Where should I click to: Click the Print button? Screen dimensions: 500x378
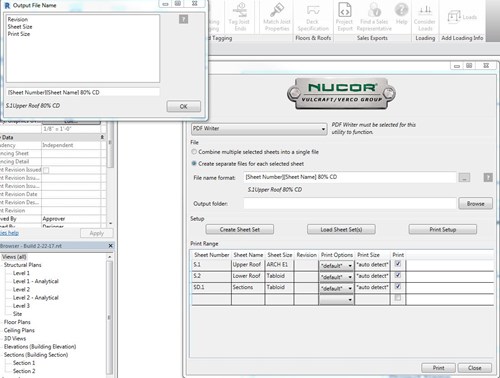pos(438,368)
